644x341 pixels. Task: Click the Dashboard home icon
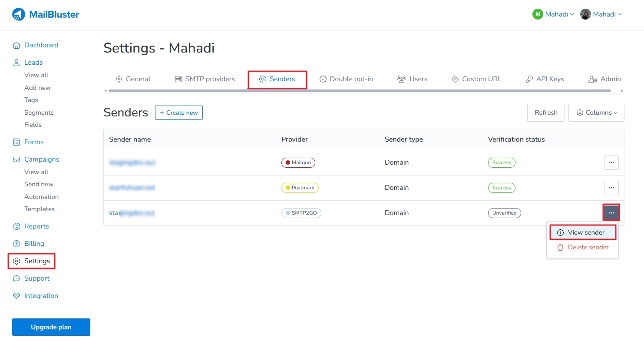click(17, 45)
